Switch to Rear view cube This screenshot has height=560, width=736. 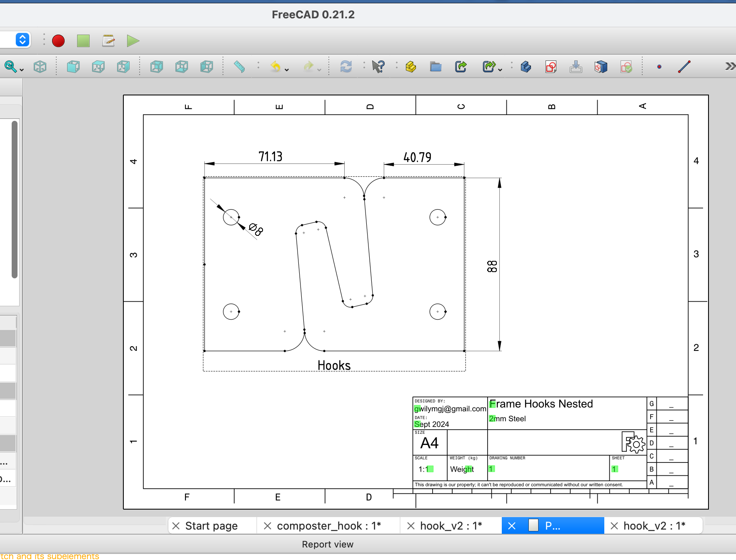click(157, 67)
